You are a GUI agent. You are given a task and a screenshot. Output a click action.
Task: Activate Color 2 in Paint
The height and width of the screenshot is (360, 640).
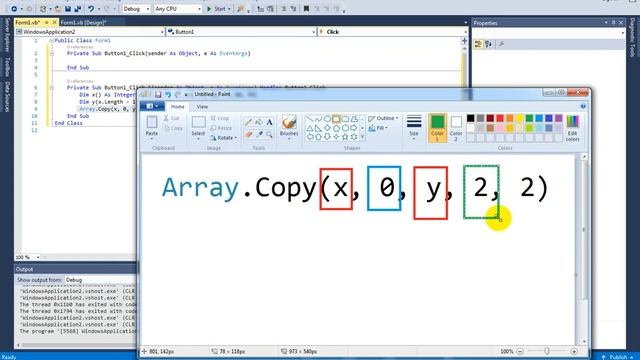pyautogui.click(x=456, y=128)
